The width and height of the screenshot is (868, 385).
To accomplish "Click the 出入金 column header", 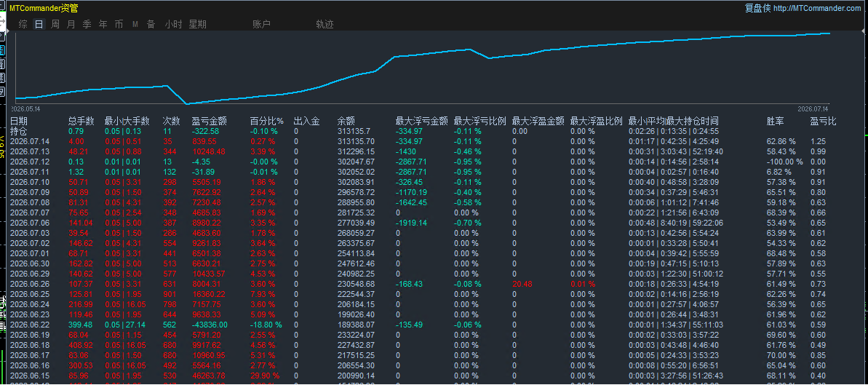I will click(x=306, y=121).
